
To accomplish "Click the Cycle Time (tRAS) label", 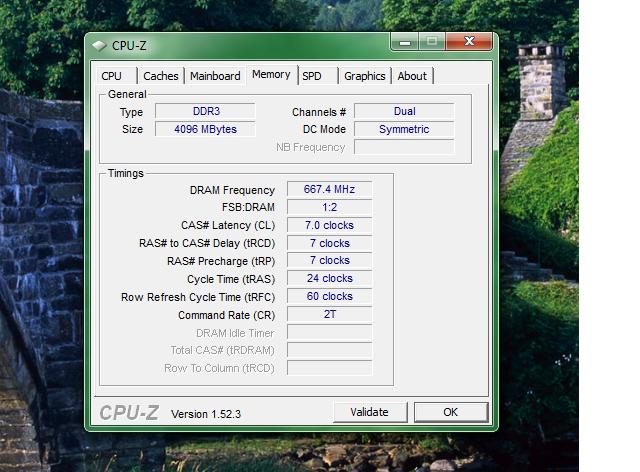I will click(x=231, y=279).
